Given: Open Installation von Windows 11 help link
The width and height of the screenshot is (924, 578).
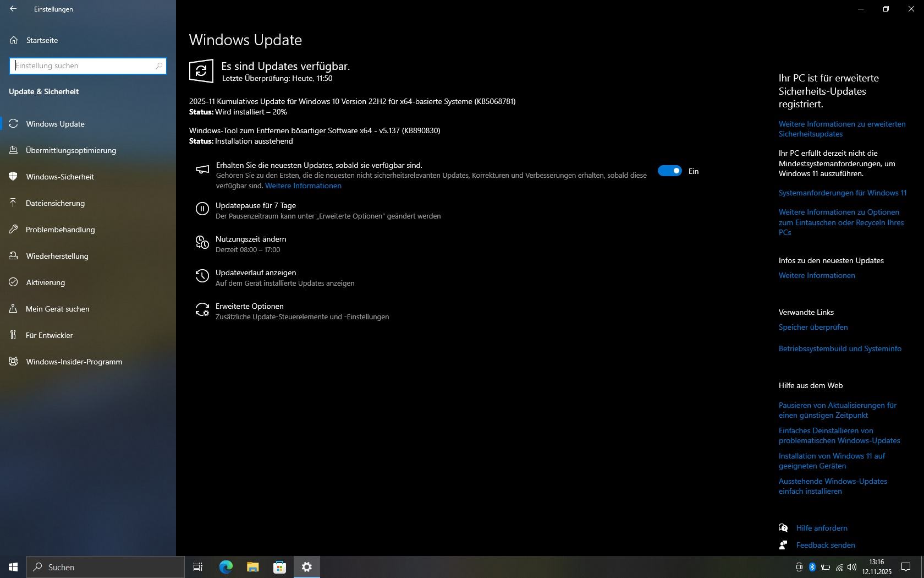Looking at the screenshot, I should click(832, 461).
